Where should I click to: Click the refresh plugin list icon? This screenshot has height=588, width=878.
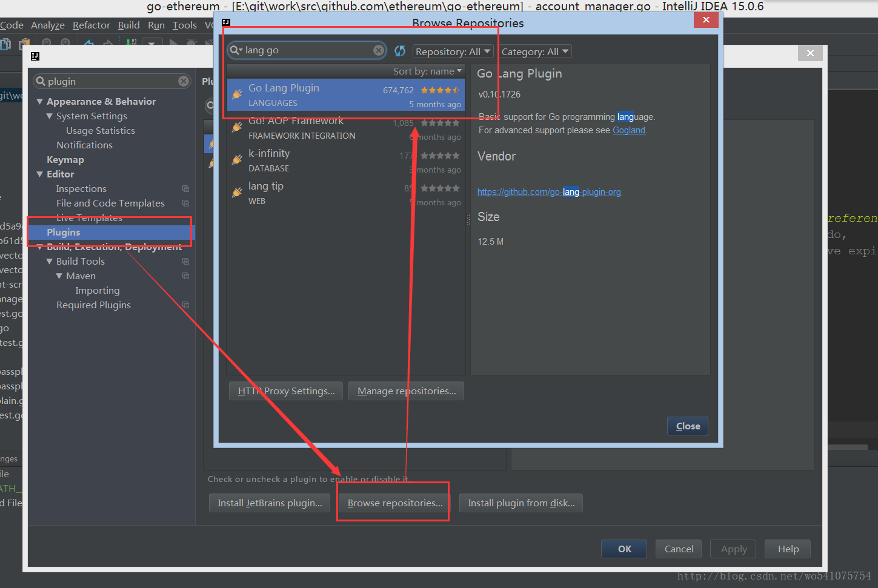click(x=400, y=51)
